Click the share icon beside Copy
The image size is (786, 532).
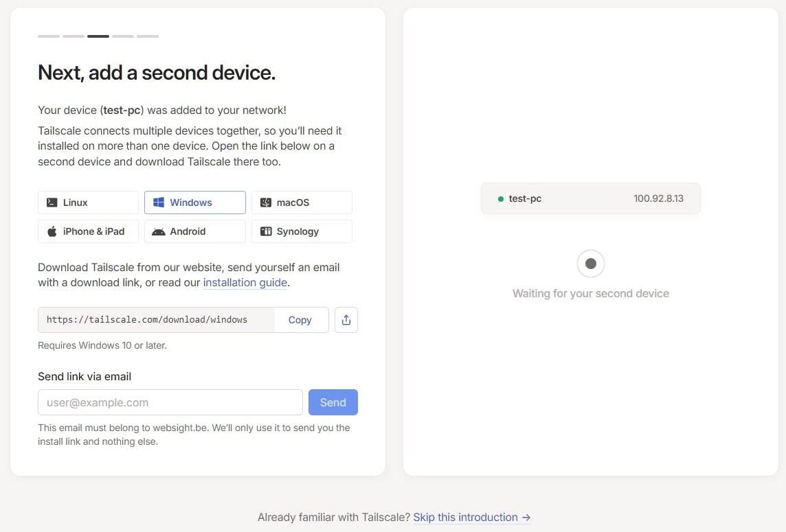point(346,320)
